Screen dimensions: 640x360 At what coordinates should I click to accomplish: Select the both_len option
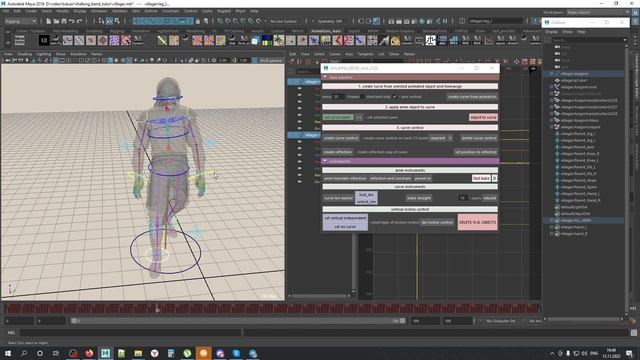pyautogui.click(x=366, y=195)
